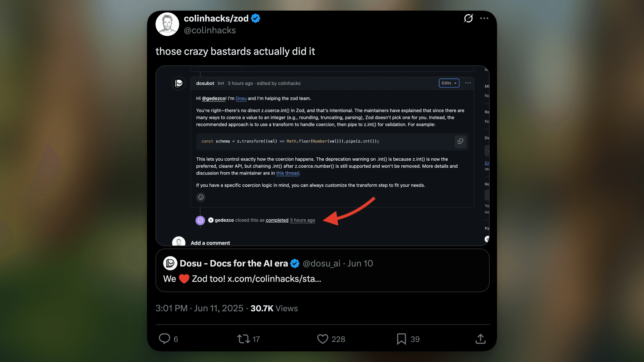The image size is (644, 362).
Task: Open the Dosu - Docs for the AI era quote
Action: point(234,263)
